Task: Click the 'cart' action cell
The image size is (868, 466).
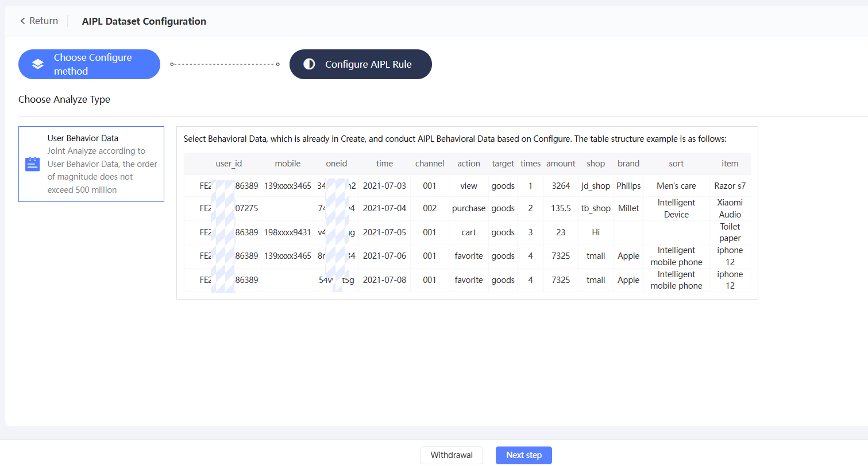Action: (469, 232)
